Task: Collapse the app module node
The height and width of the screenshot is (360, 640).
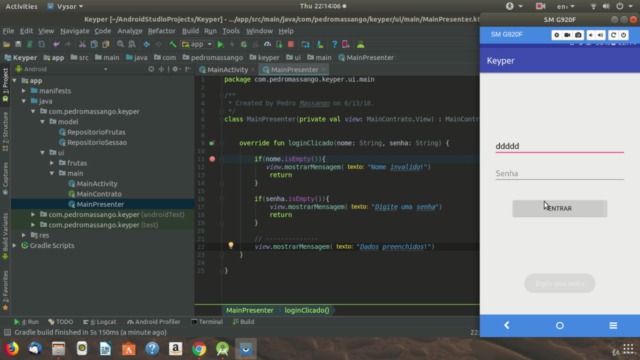Action: 15,81
